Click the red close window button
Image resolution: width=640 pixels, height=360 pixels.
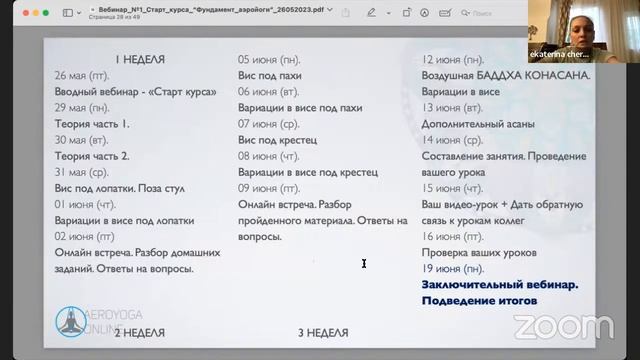click(x=26, y=13)
